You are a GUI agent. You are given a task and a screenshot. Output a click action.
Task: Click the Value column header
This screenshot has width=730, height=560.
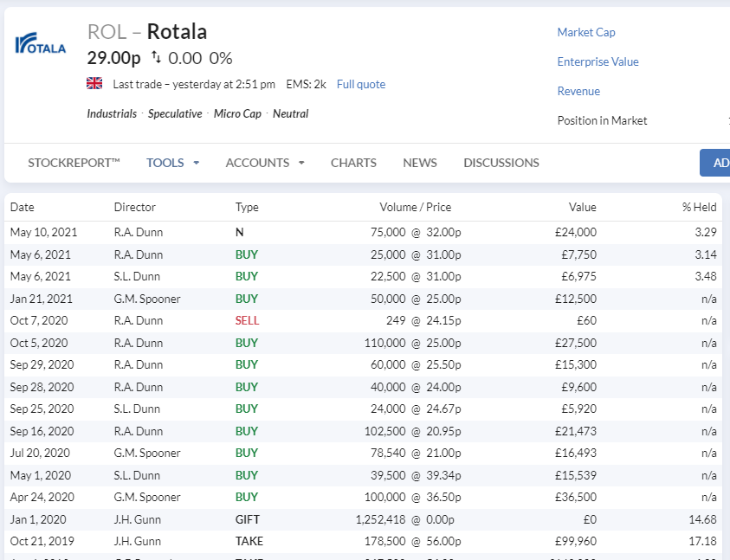pos(583,207)
